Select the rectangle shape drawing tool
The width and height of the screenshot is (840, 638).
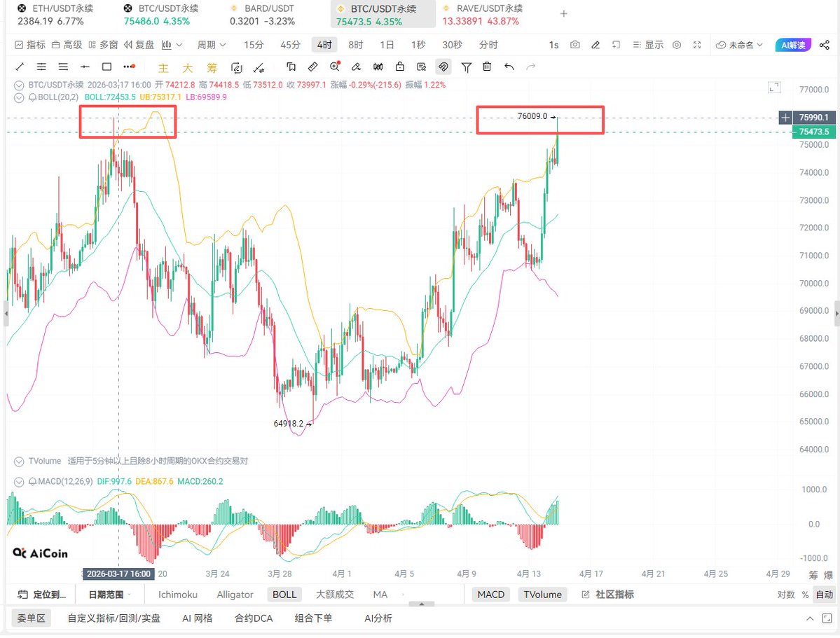point(106,67)
